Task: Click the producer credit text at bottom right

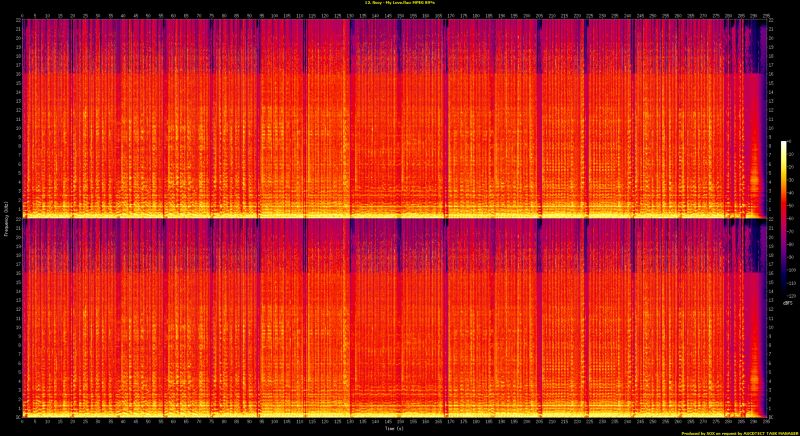Action: tap(738, 432)
